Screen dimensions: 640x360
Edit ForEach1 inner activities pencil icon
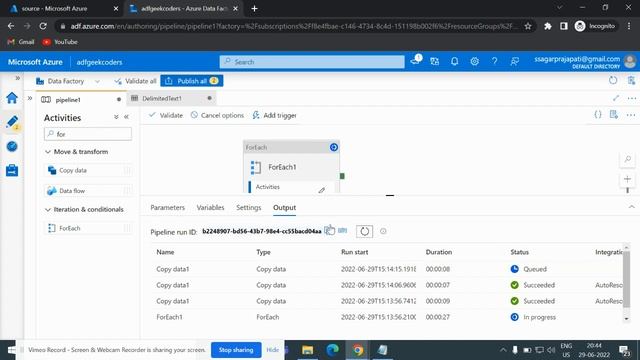click(322, 190)
